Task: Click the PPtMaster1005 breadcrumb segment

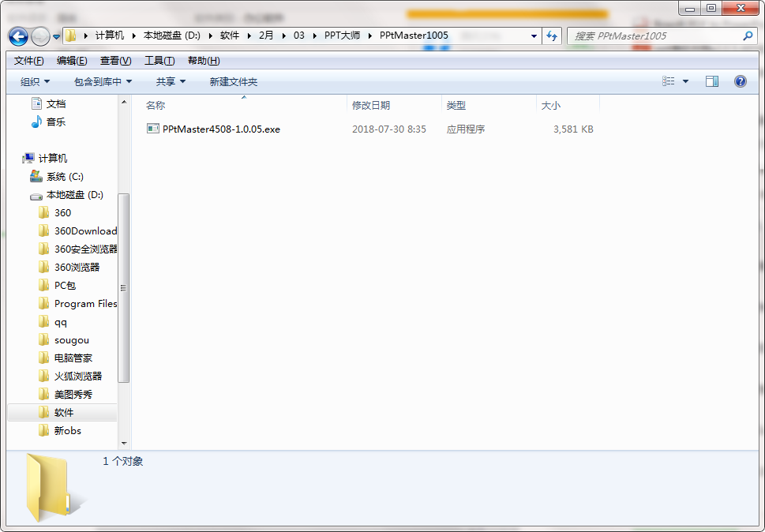Action: point(414,36)
